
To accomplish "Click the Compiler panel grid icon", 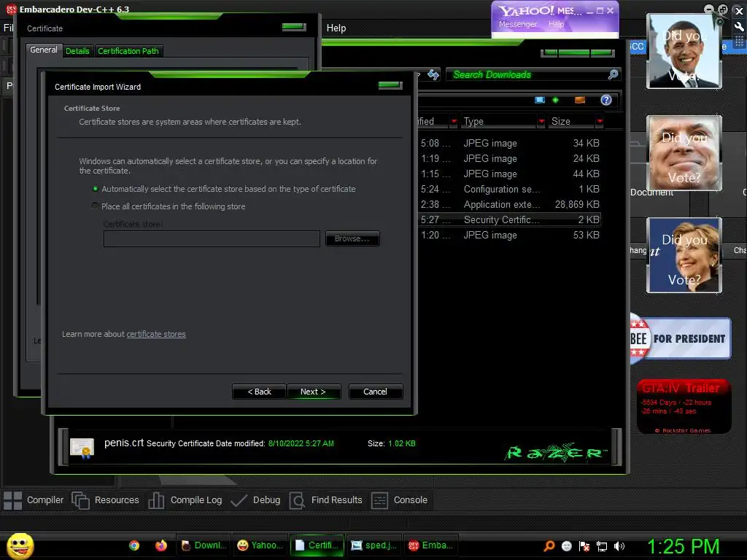I will [13, 500].
